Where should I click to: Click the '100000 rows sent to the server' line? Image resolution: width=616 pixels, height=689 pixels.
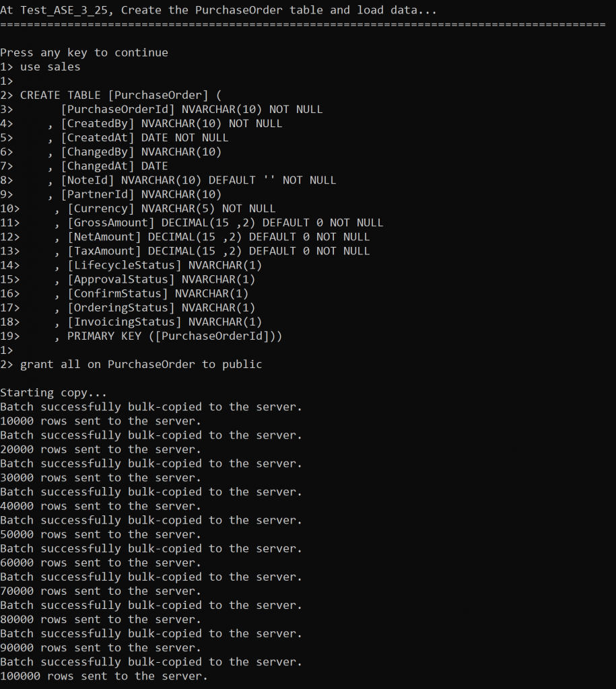[x=104, y=676]
